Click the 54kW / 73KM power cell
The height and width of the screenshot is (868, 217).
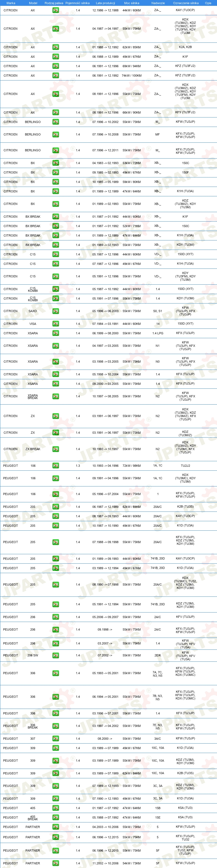pyautogui.click(x=132, y=863)
